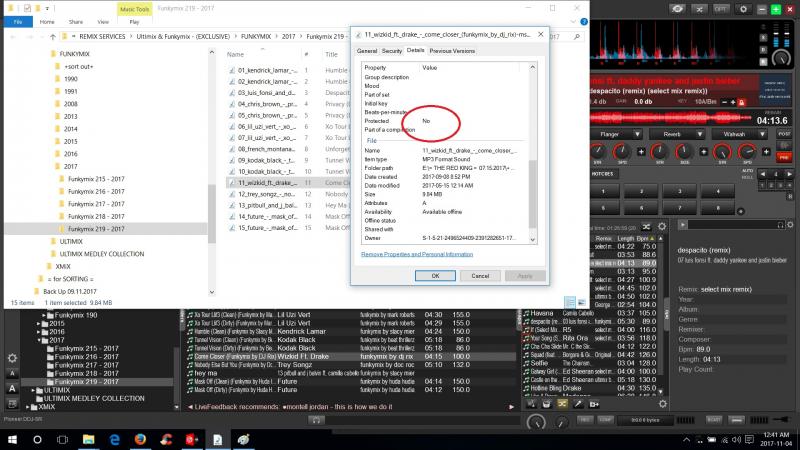Click the shuffle icon in VirtualDJ top bar
This screenshot has width=800, height=450.
coord(699,9)
